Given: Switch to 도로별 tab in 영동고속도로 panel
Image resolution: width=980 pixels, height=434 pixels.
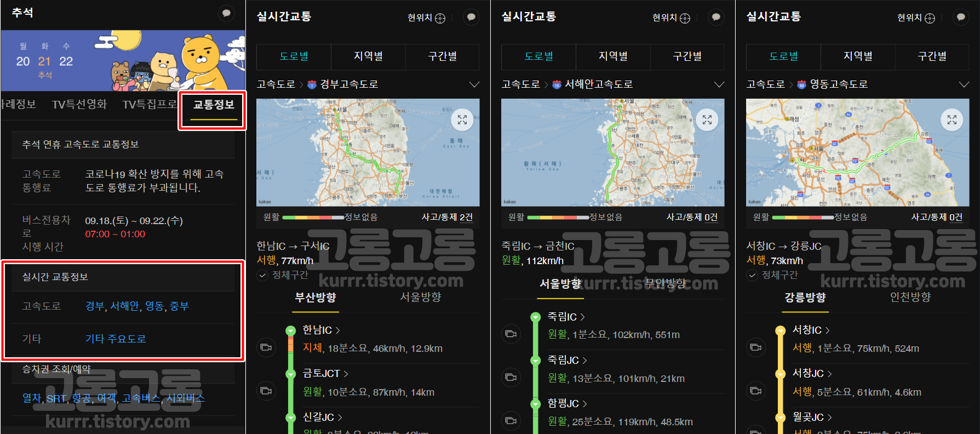Looking at the screenshot, I should click(783, 56).
